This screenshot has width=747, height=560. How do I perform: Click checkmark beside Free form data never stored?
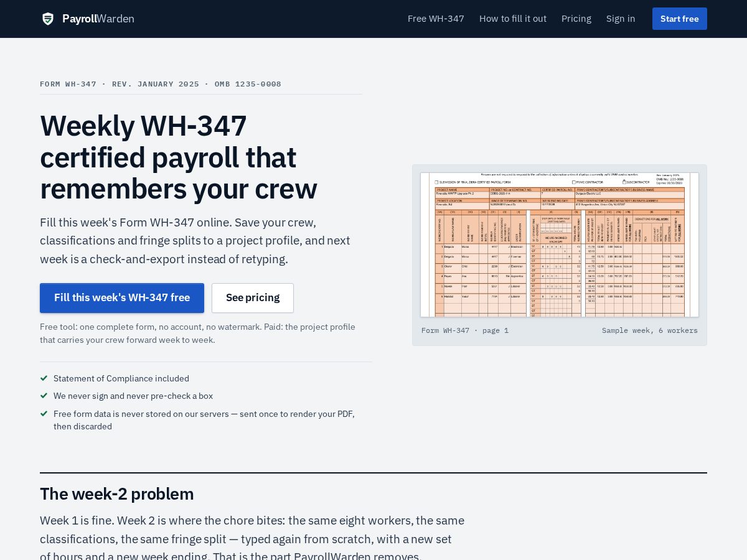44,413
